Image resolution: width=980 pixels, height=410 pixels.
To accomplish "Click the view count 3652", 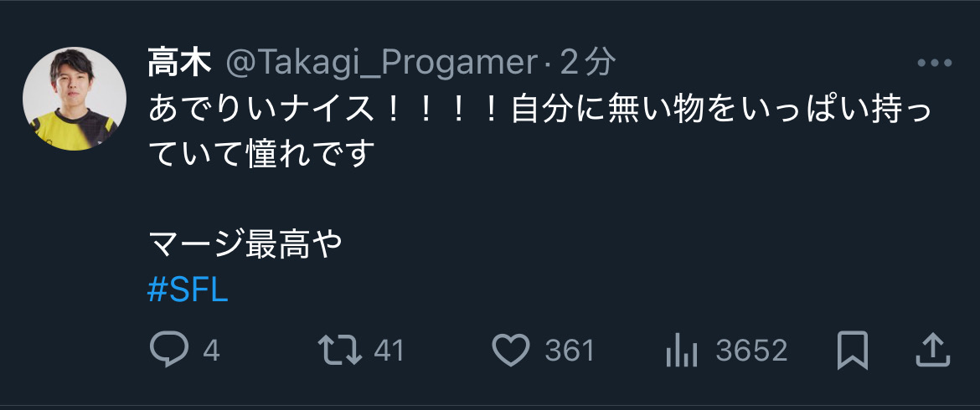I will point(751,351).
